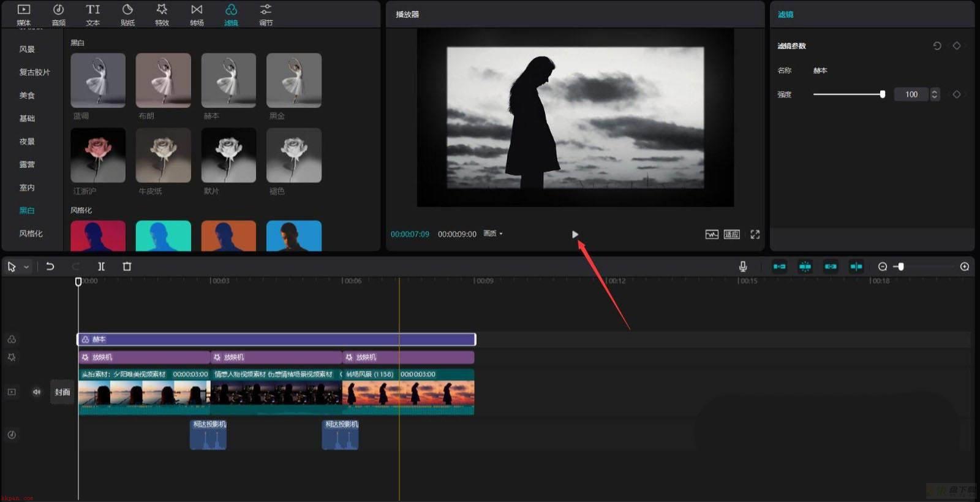Add keyframe for 强度 intensity
The image size is (980, 502).
(x=956, y=94)
